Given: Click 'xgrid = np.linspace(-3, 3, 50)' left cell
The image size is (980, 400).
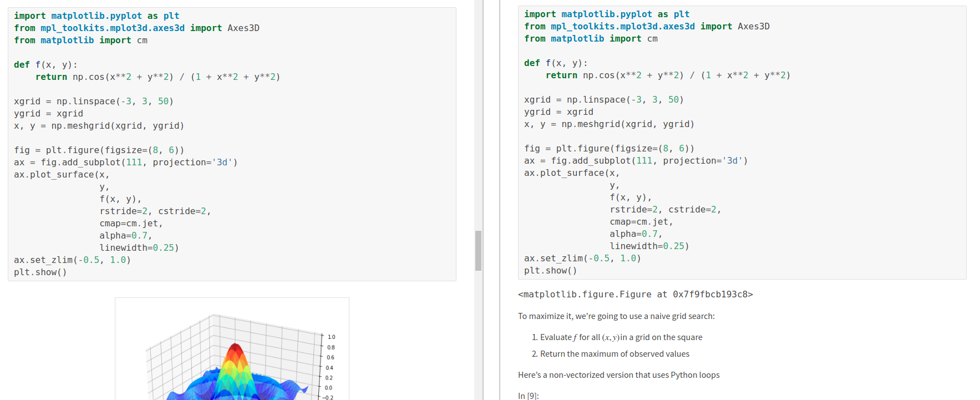Looking at the screenshot, I should click(94, 102).
